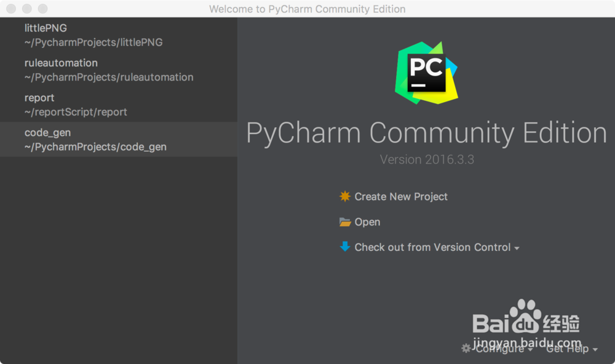
Task: Click the blue version control download arrow icon
Action: [346, 247]
